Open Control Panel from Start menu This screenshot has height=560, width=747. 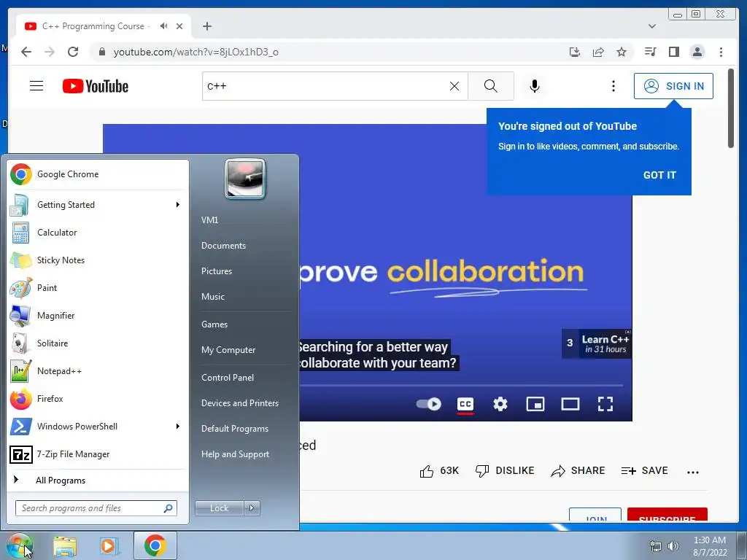228,378
